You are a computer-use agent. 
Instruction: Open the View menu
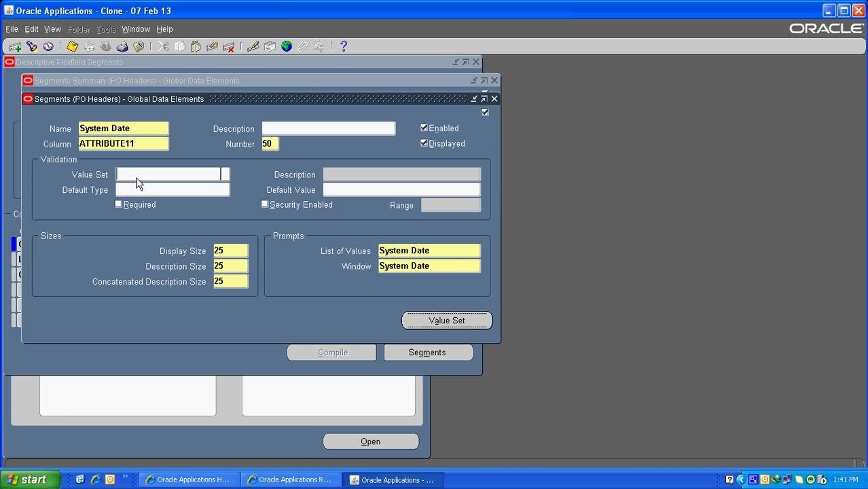[52, 29]
